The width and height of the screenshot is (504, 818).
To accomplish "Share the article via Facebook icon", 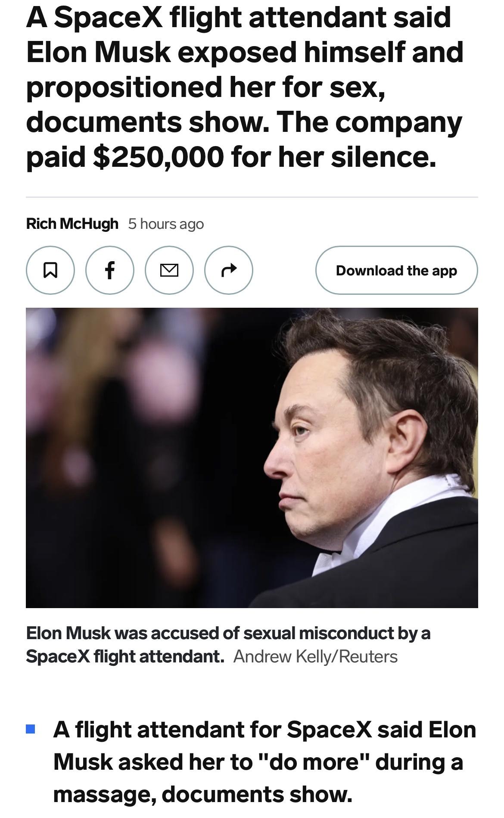I will pos(110,270).
